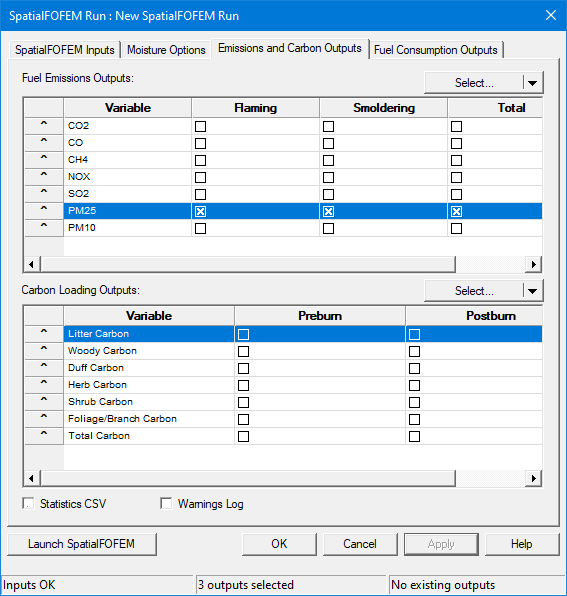Click the caret row header for SO2
The image size is (567, 596).
(x=44, y=194)
